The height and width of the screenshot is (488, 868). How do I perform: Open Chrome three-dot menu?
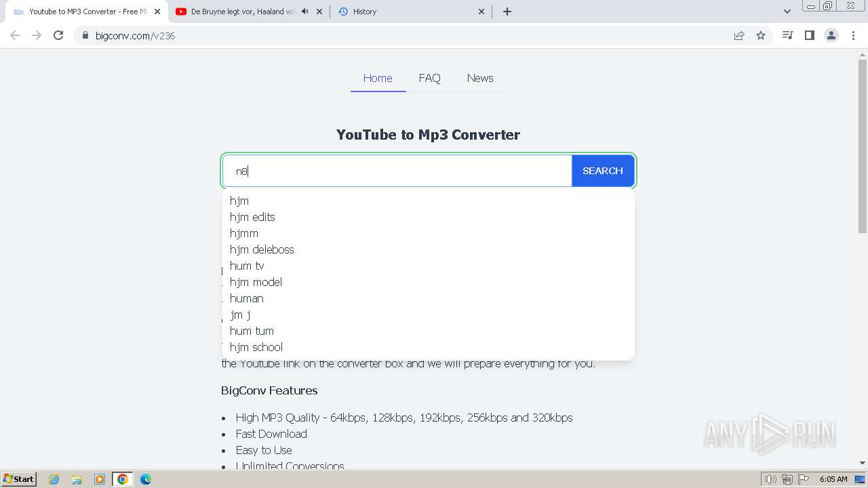pos(853,35)
